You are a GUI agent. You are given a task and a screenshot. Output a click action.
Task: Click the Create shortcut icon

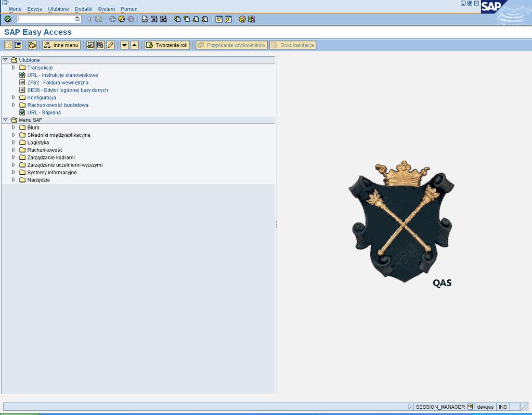tap(228, 19)
